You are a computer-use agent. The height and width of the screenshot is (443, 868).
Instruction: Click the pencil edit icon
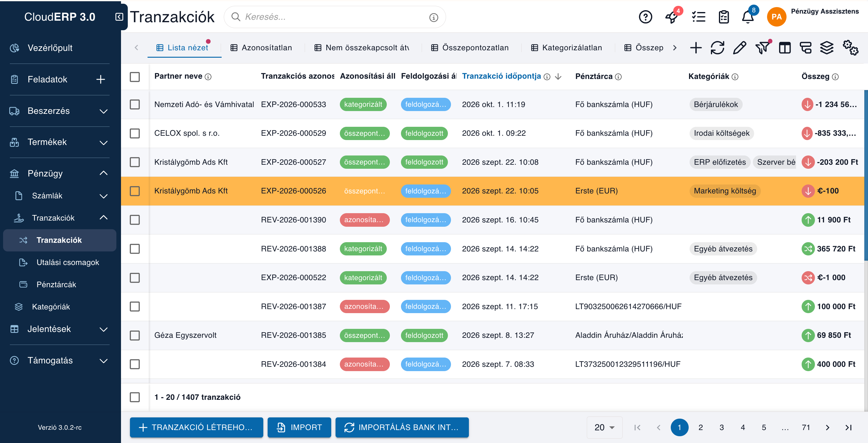[739, 48]
